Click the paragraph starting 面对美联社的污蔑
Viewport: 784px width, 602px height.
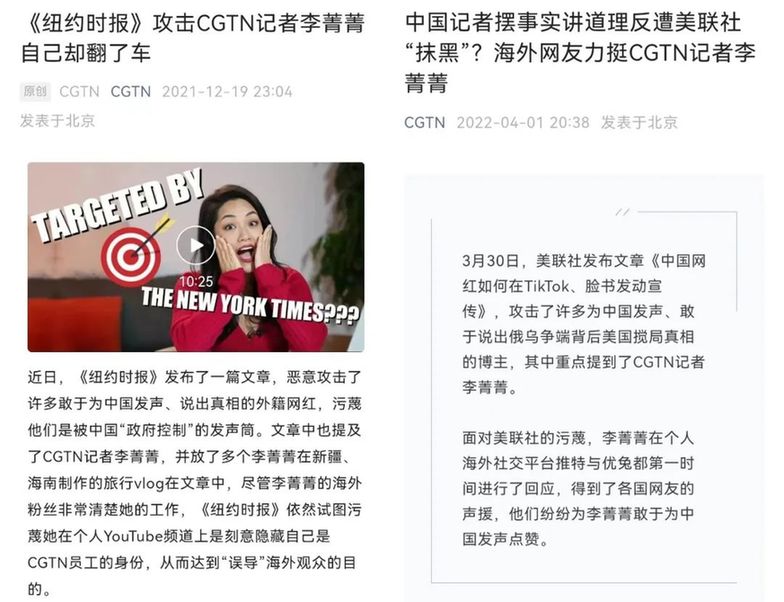click(x=578, y=488)
